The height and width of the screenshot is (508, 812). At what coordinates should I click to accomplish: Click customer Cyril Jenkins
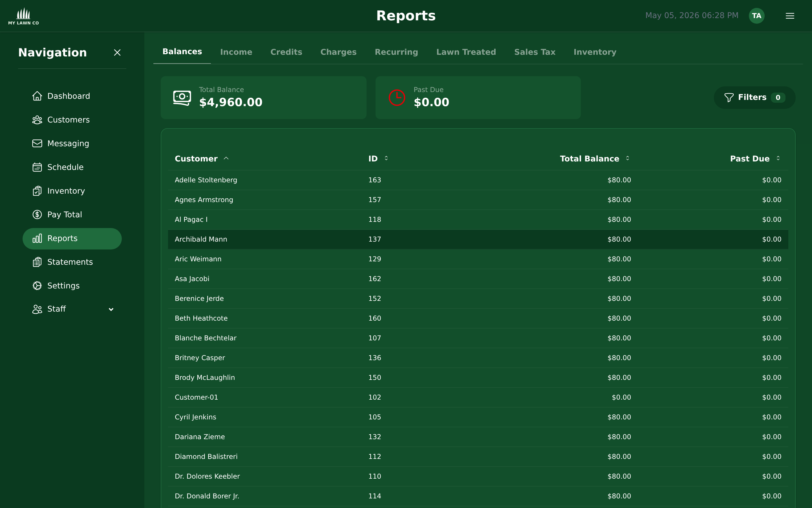point(196,417)
